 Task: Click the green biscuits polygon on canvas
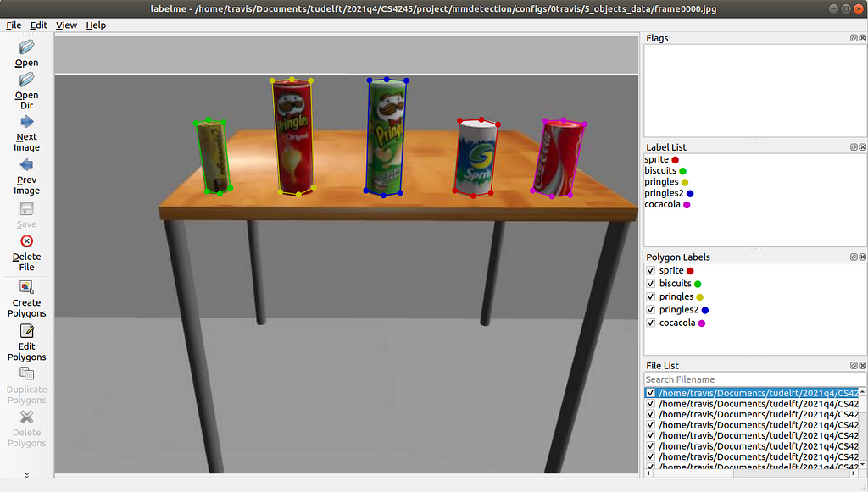click(x=213, y=157)
